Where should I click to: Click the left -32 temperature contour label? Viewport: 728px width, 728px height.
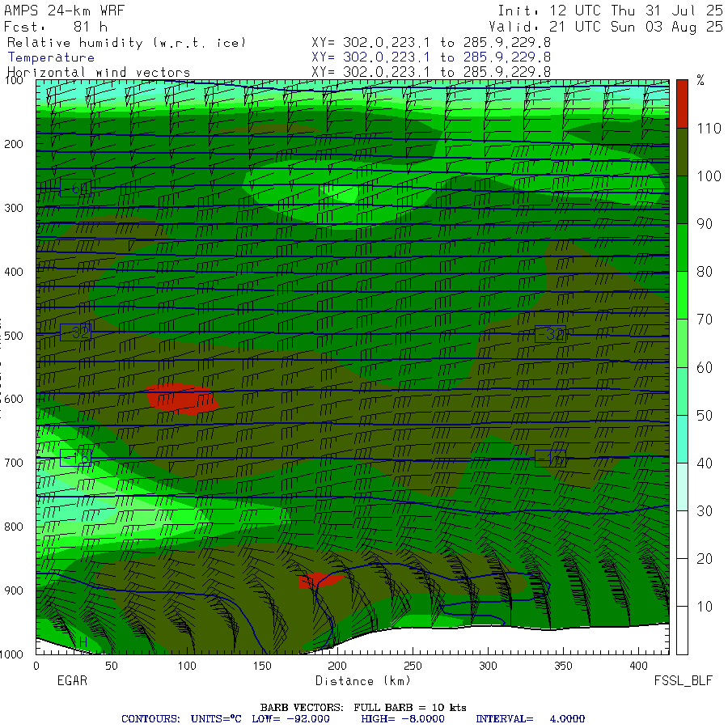(75, 332)
